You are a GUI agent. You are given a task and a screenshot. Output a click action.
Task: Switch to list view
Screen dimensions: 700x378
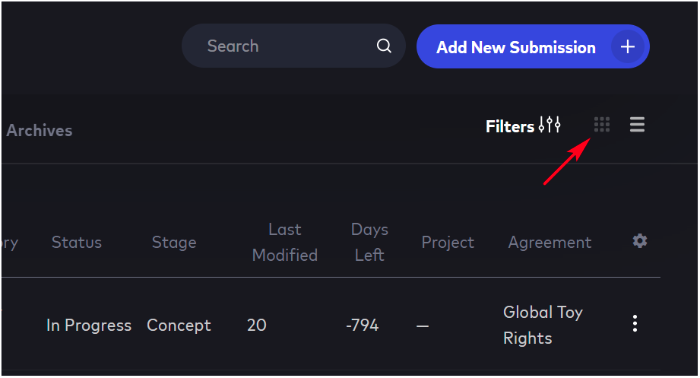click(x=637, y=125)
